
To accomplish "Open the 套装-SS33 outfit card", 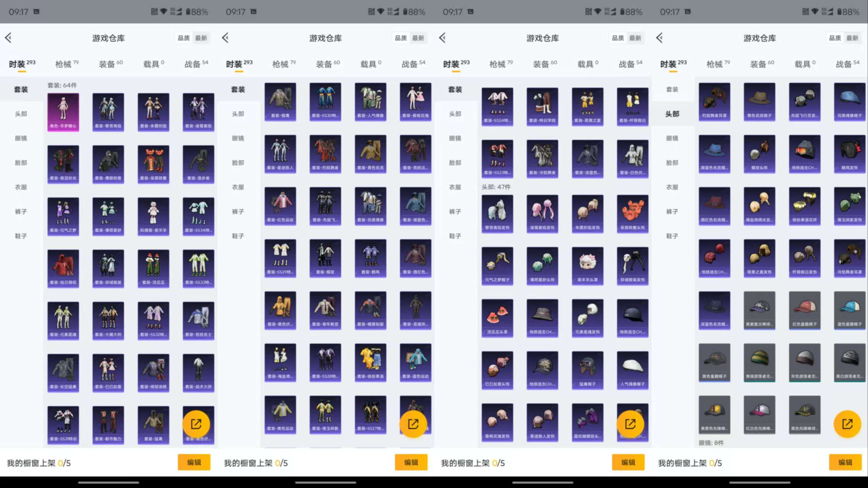I will 198,269.
